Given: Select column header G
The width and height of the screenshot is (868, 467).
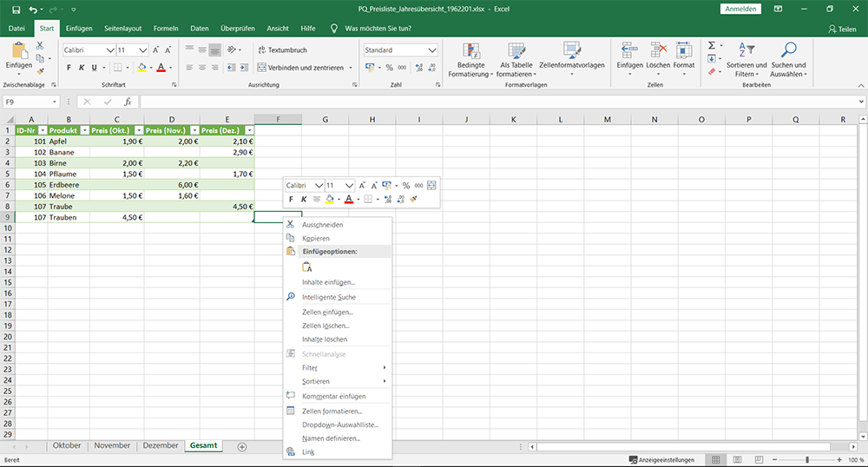Looking at the screenshot, I should point(325,120).
